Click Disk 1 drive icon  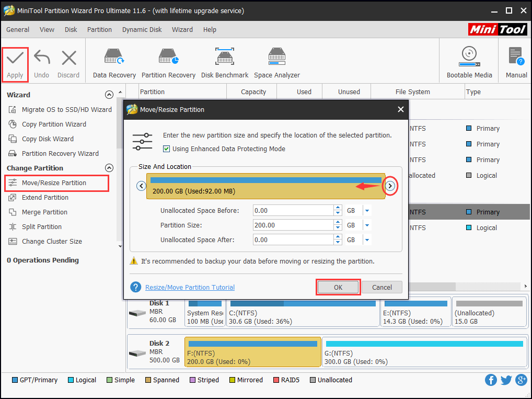pos(137,313)
